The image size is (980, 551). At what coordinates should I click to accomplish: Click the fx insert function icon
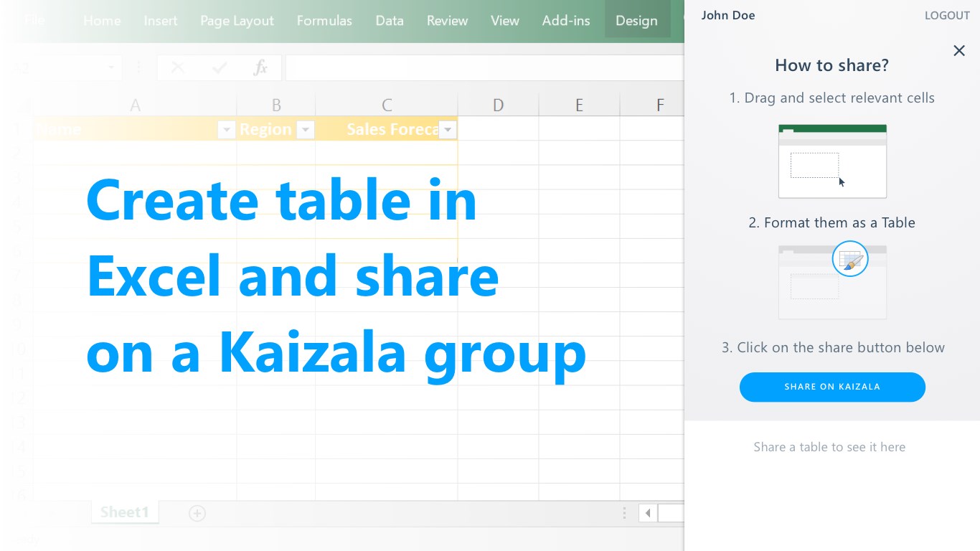click(260, 68)
